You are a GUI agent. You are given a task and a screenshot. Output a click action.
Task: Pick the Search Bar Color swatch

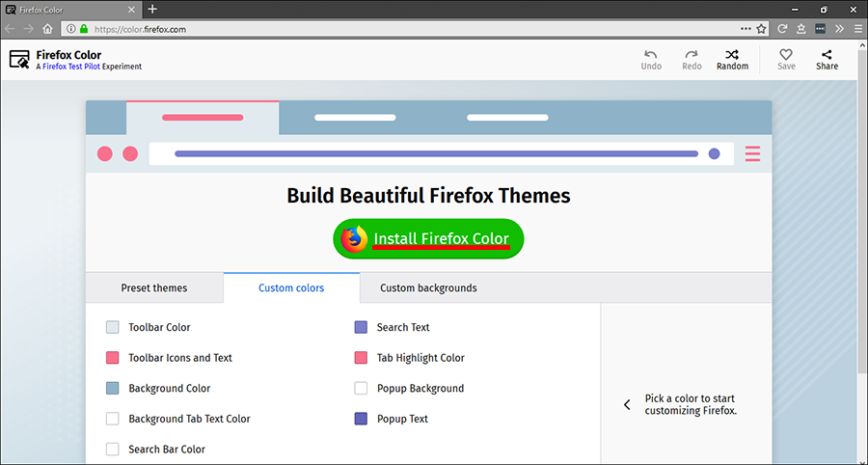coord(113,449)
